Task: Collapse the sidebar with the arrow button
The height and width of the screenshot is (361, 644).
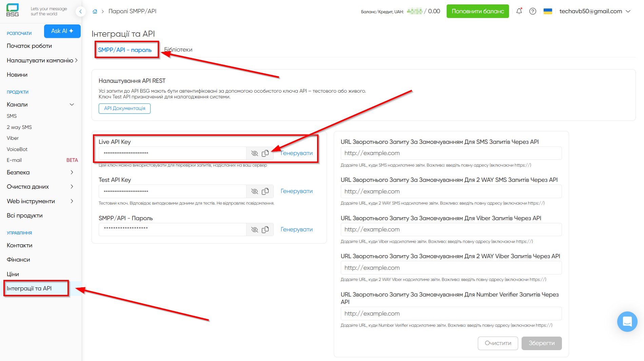Action: click(x=80, y=12)
